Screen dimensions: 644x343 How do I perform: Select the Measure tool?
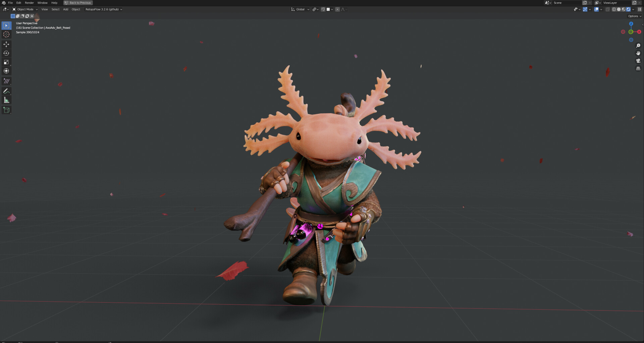tap(6, 100)
